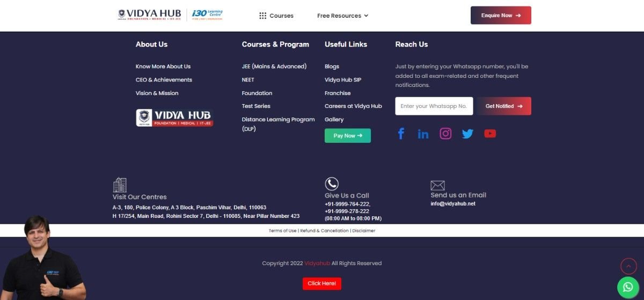The height and width of the screenshot is (300, 644).
Task: Click the scroll-to-top arrow icon
Action: click(x=628, y=266)
